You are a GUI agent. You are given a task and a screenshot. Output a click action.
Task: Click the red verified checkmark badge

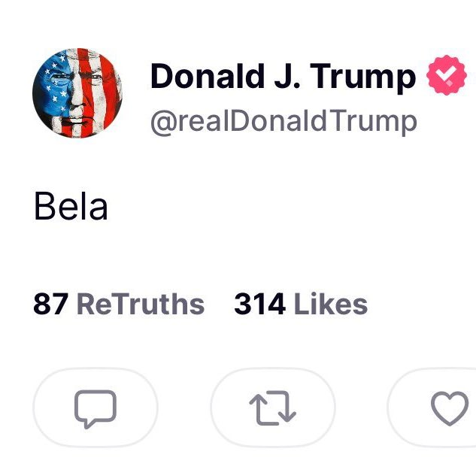[446, 77]
